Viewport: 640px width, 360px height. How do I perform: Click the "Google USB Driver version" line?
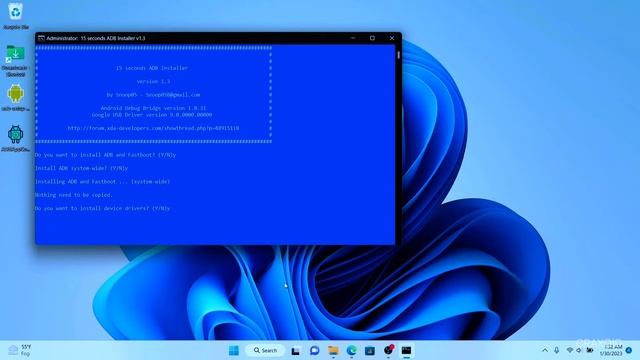pos(152,115)
